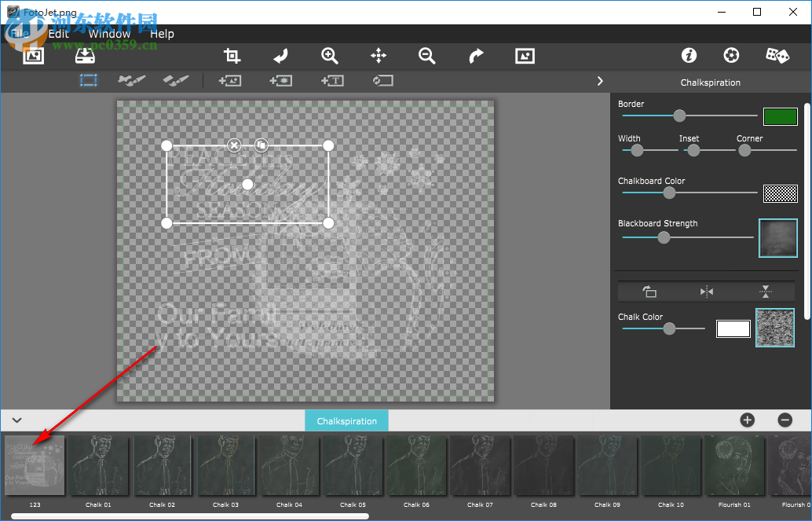This screenshot has width=812, height=521.
Task: Open the settings gear icon
Action: (731, 56)
